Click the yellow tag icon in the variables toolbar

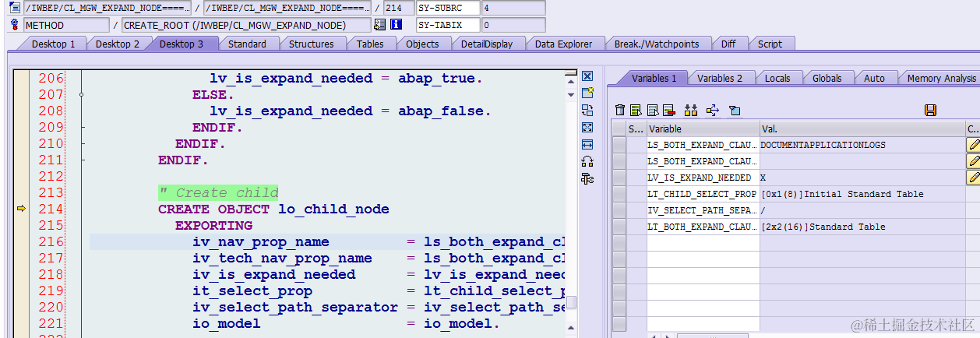(x=734, y=110)
